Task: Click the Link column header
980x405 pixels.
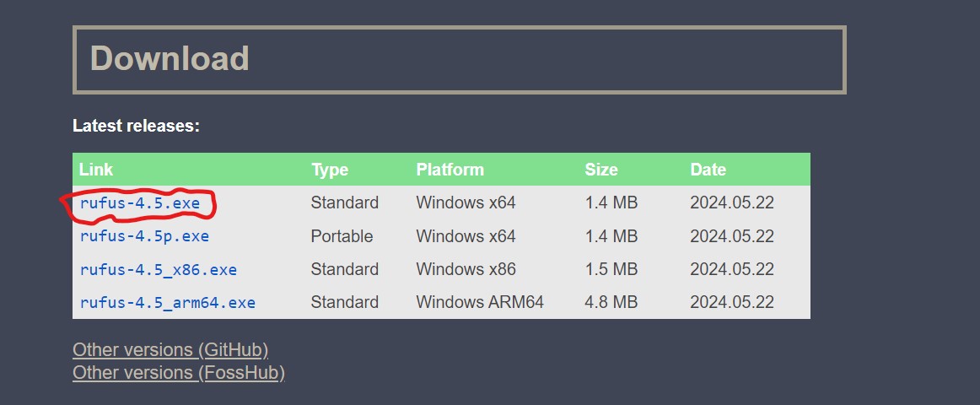Action: pos(94,170)
